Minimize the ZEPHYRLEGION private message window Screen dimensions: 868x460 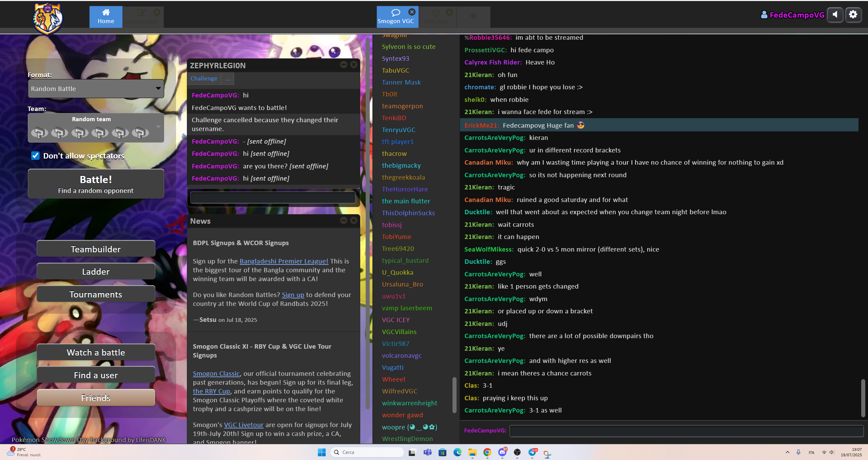click(x=344, y=65)
